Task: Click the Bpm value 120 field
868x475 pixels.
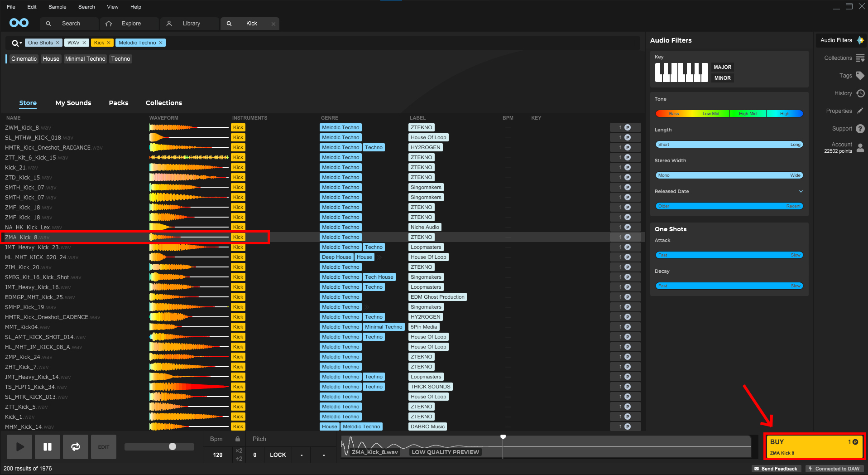Action: click(x=218, y=455)
